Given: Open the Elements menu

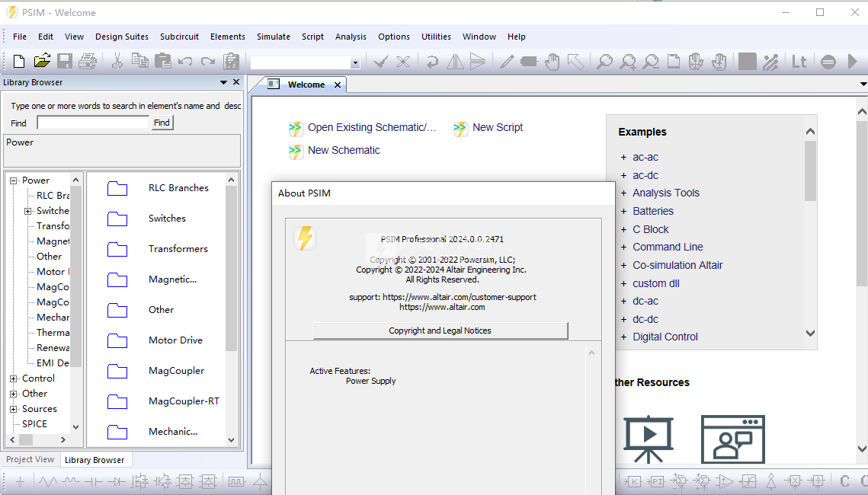Looking at the screenshot, I should point(228,37).
